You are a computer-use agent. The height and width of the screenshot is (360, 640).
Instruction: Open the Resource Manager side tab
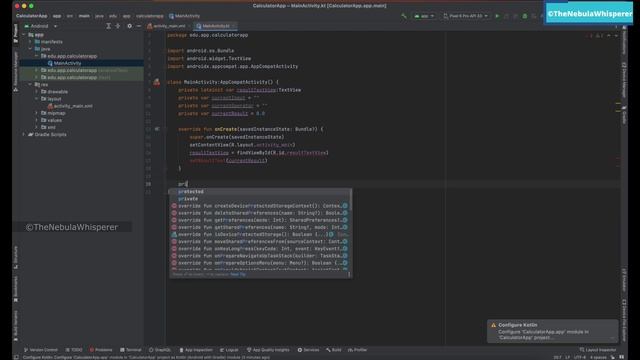[16, 71]
